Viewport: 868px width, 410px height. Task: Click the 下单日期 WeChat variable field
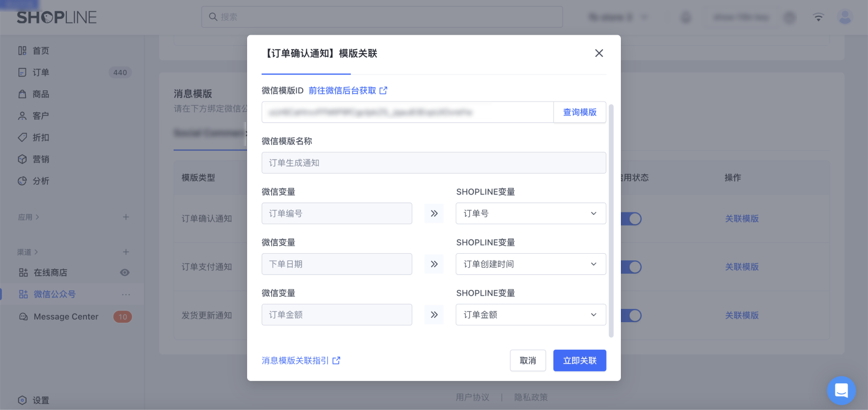click(336, 264)
